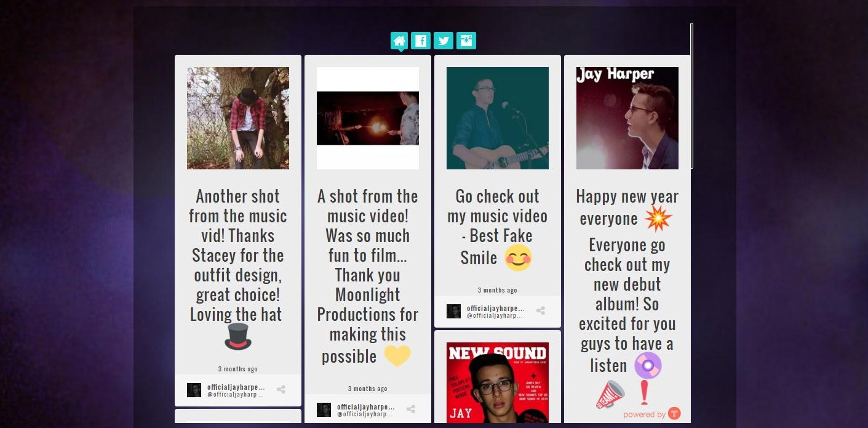
Task: Open avatar on 'Best Fake Smile' post footer
Action: pyautogui.click(x=453, y=311)
